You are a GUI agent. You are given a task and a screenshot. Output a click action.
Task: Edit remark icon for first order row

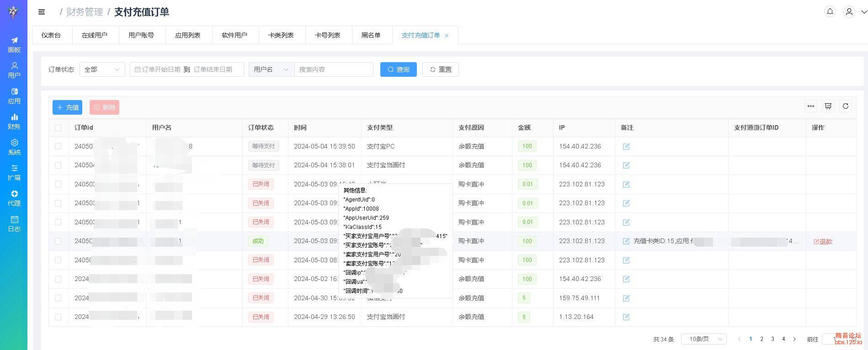(626, 147)
